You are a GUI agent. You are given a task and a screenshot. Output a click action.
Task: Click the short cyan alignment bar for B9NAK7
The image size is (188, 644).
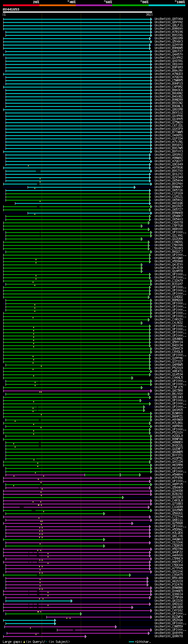tap(82, 187)
